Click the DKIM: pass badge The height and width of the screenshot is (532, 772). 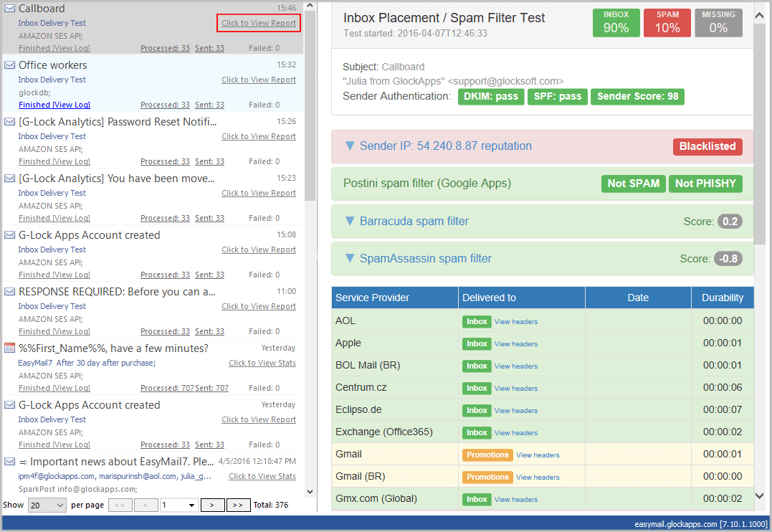tap(491, 97)
